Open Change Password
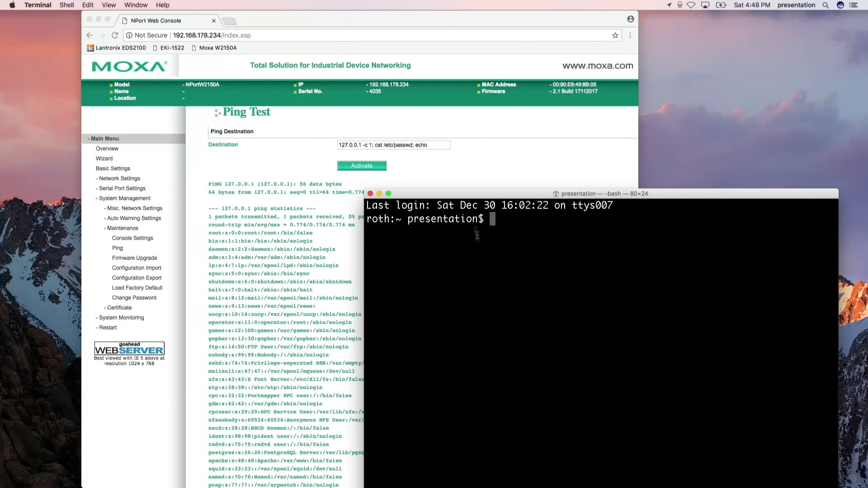Viewport: 868px width, 488px height. [134, 298]
